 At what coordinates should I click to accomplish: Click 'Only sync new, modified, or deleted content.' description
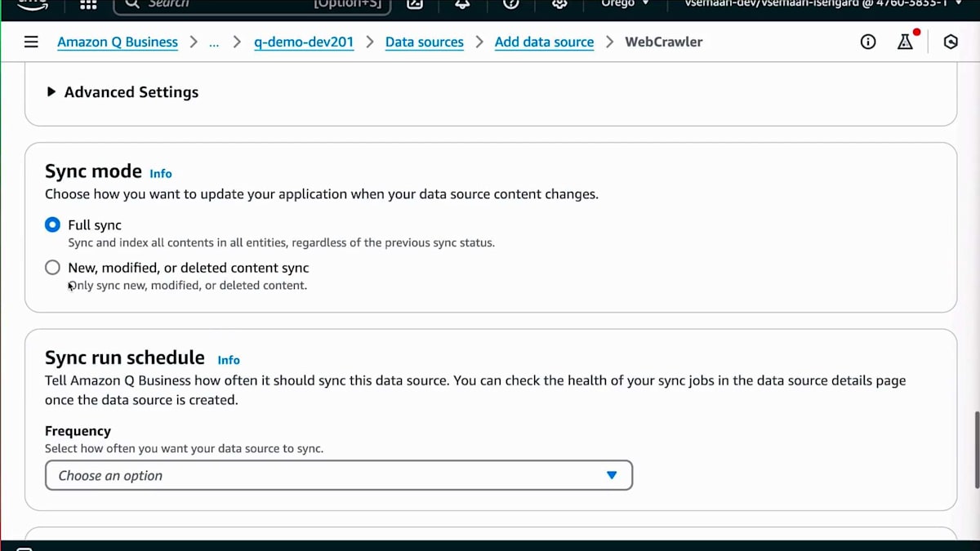click(188, 286)
